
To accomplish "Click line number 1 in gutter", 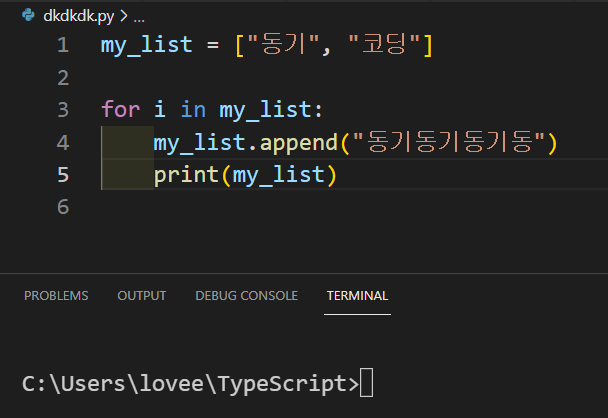I will [x=63, y=45].
